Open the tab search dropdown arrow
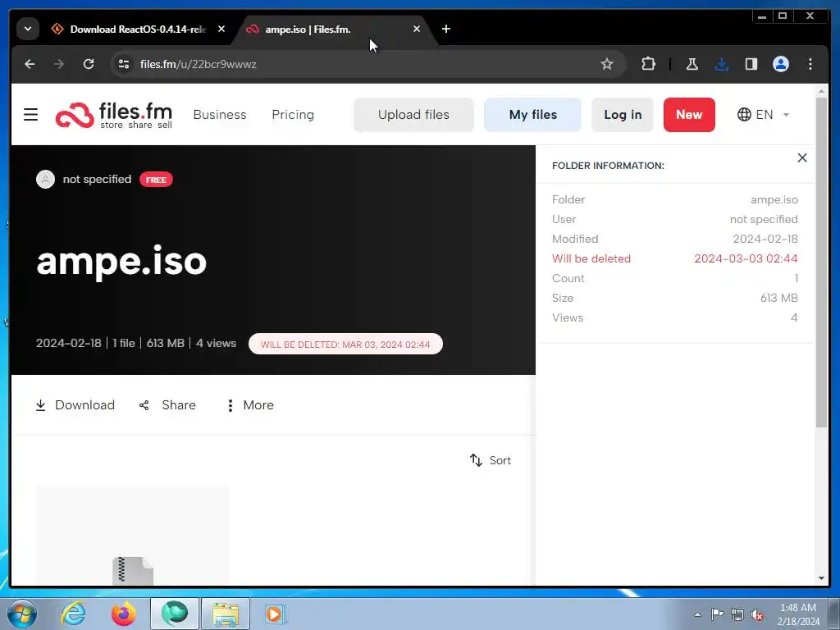Screen dimensions: 840x630 point(28,29)
